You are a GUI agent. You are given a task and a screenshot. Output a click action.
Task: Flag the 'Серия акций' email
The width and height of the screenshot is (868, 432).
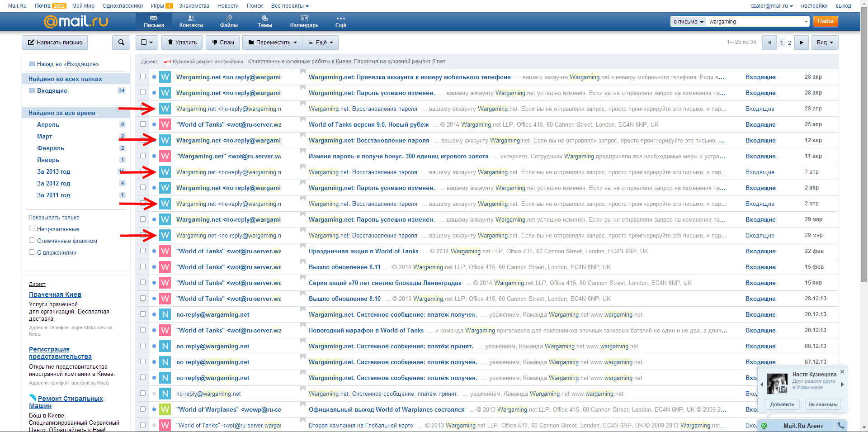tap(302, 278)
